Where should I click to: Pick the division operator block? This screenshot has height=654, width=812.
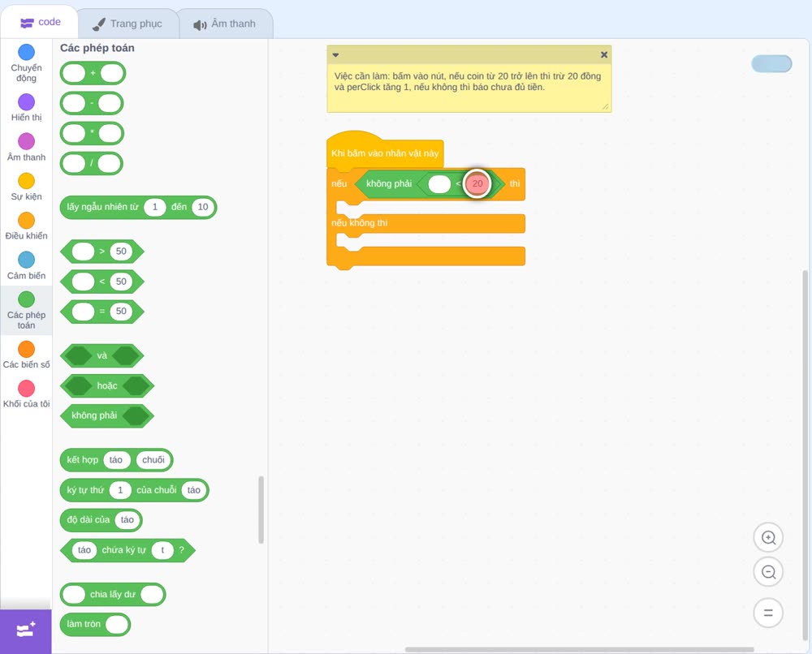pos(92,164)
